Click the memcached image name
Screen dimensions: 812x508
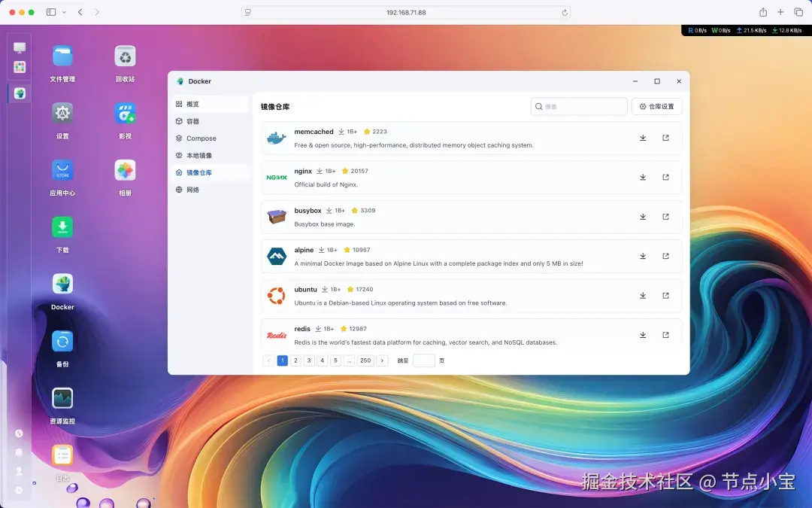tap(314, 132)
